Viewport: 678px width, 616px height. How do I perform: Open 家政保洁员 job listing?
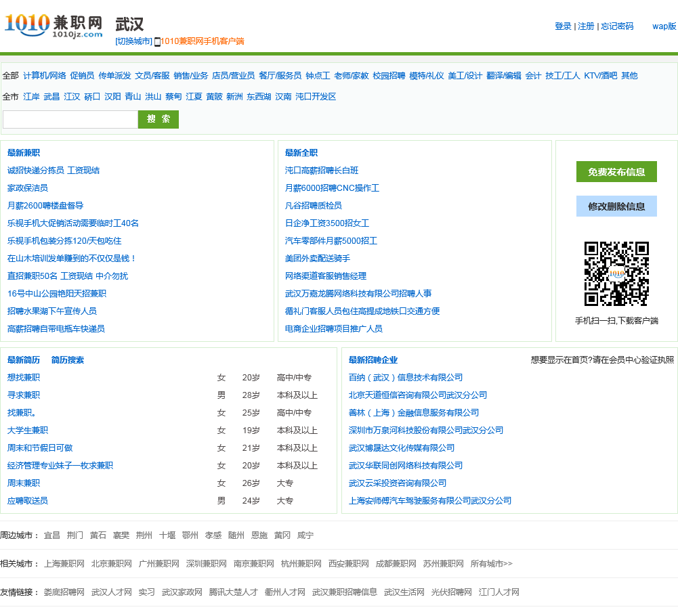click(x=27, y=188)
